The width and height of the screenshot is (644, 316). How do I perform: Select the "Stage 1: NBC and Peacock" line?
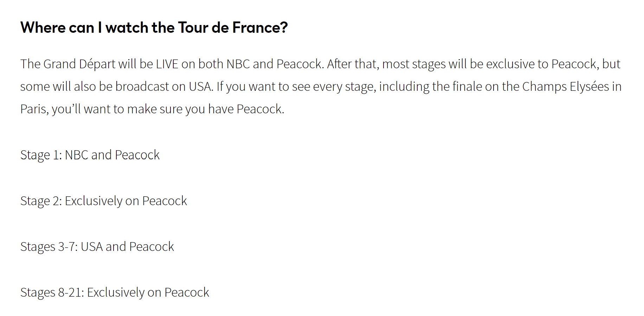[90, 155]
